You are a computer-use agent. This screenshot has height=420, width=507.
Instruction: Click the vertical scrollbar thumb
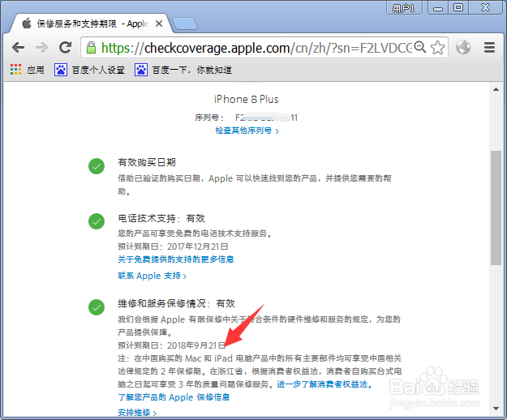click(496, 208)
